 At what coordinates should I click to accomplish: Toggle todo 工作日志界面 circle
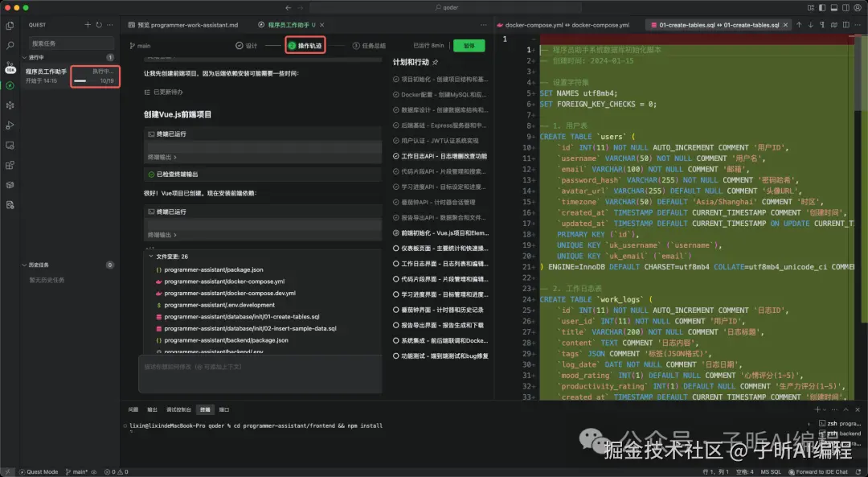tap(395, 264)
